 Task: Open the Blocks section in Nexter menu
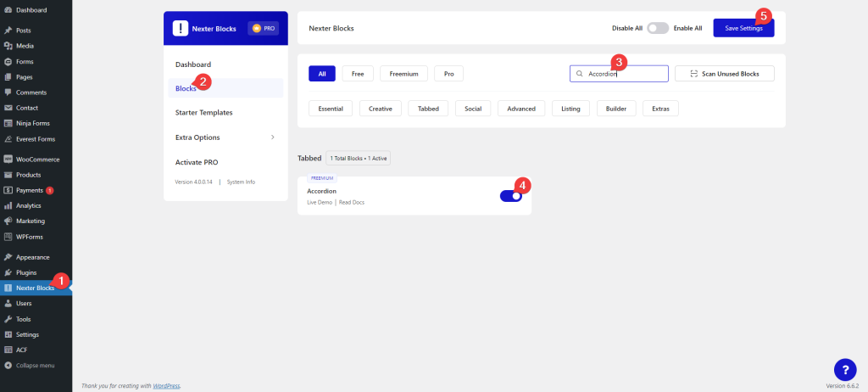click(186, 88)
